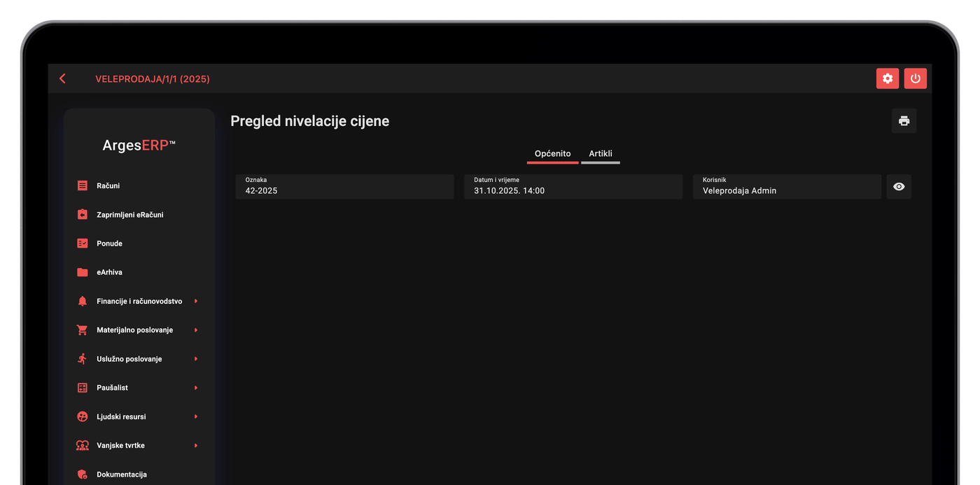Click the power logout button

pyautogui.click(x=915, y=78)
